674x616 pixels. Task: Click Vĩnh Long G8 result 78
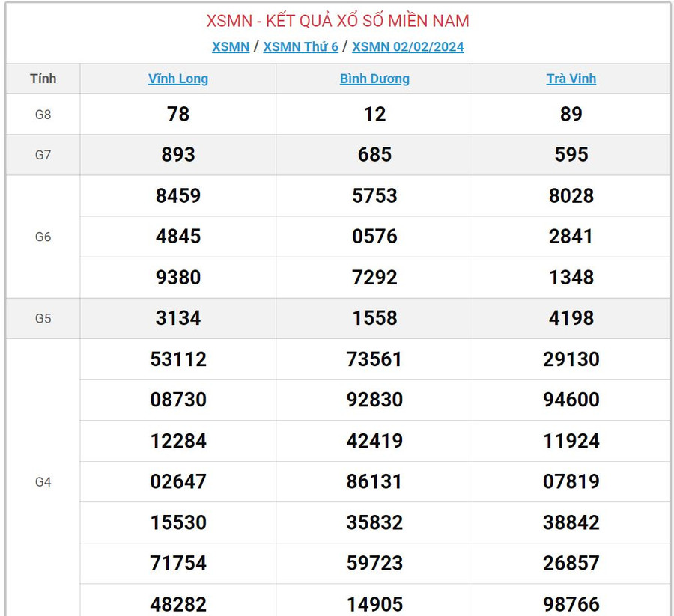(178, 114)
